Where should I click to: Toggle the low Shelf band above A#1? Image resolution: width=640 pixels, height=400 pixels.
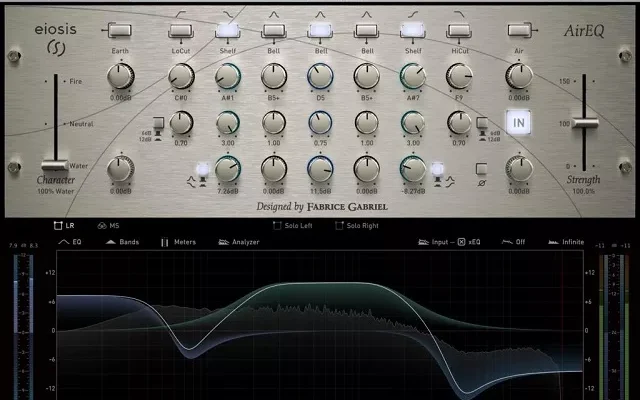coord(227,30)
